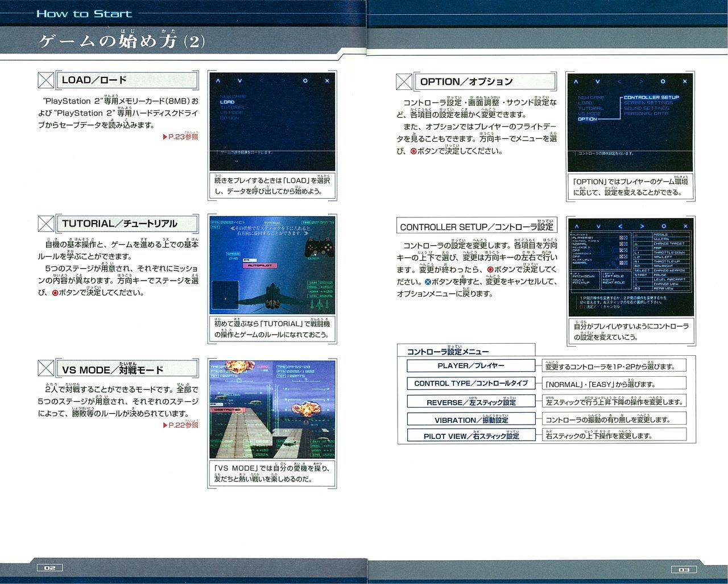The width and height of the screenshot is (728, 584).
Task: Click the down arrow icon in the OPTION screenshot
Action: [x=598, y=82]
